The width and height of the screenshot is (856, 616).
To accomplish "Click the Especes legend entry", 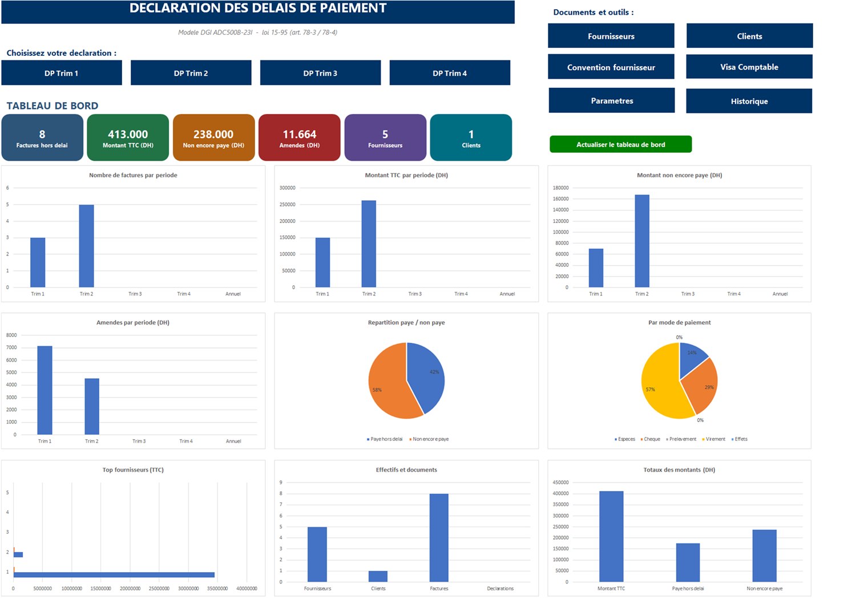I will [625, 439].
